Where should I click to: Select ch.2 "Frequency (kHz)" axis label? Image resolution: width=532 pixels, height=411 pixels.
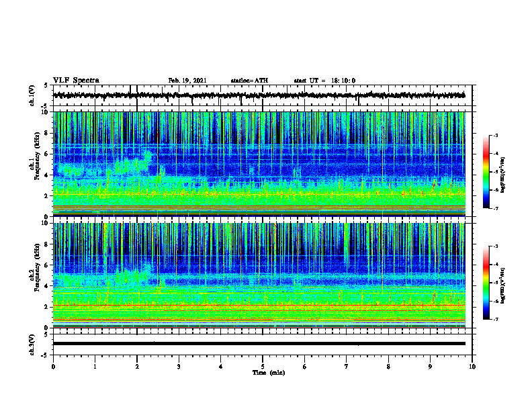(37, 266)
